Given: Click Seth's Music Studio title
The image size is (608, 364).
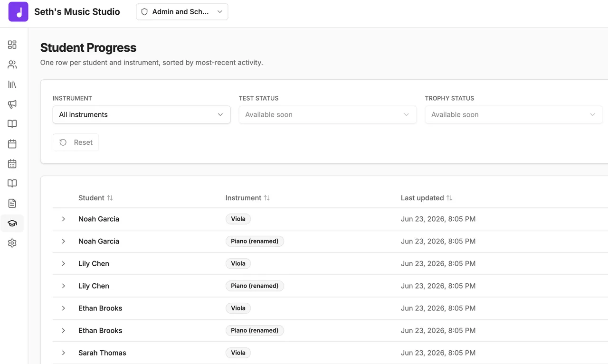Looking at the screenshot, I should pos(77,12).
